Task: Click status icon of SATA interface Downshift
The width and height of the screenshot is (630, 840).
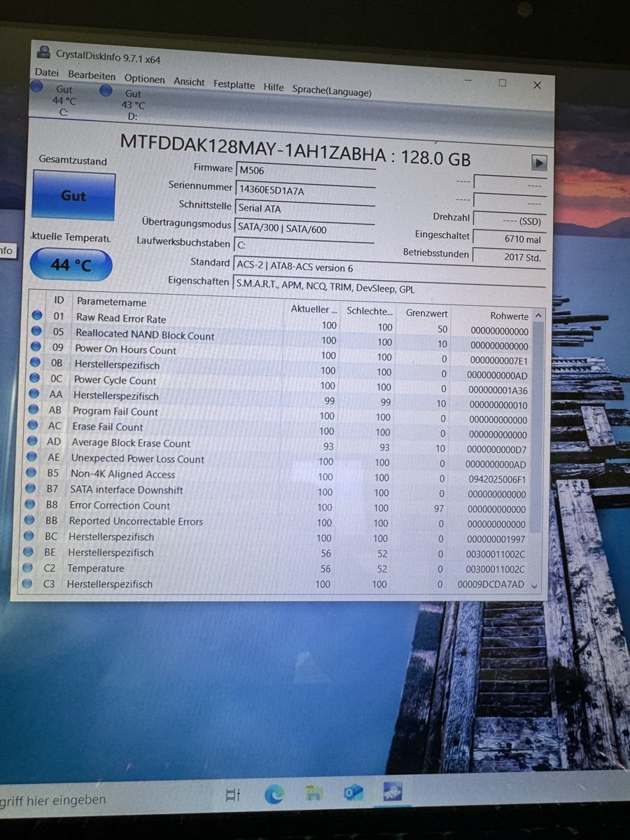Action: pyautogui.click(x=30, y=489)
